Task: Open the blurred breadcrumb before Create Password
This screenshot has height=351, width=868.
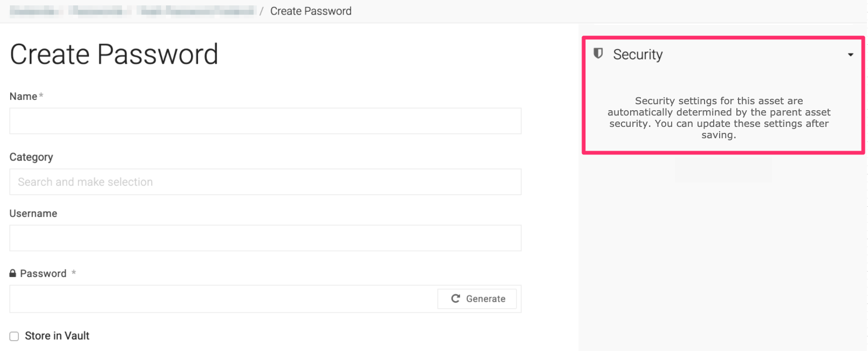Action: click(195, 11)
